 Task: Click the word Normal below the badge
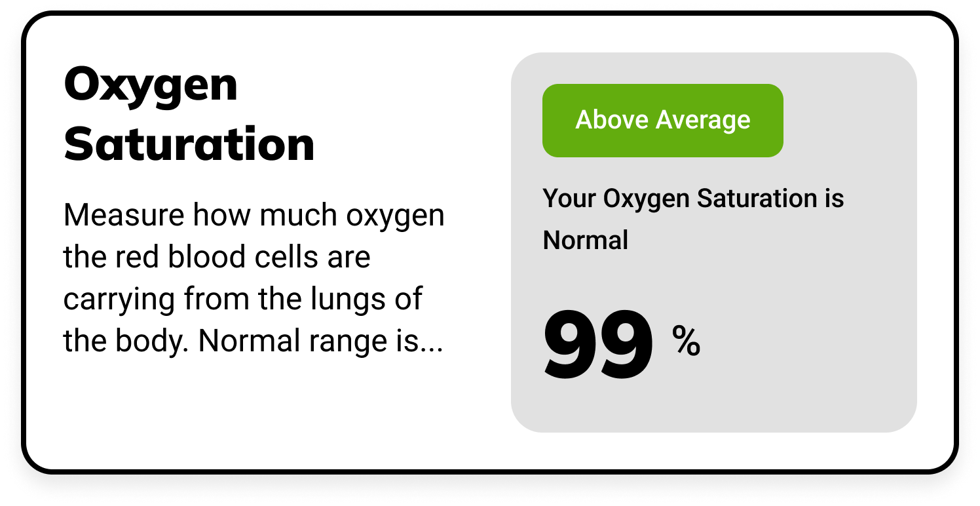coord(585,241)
